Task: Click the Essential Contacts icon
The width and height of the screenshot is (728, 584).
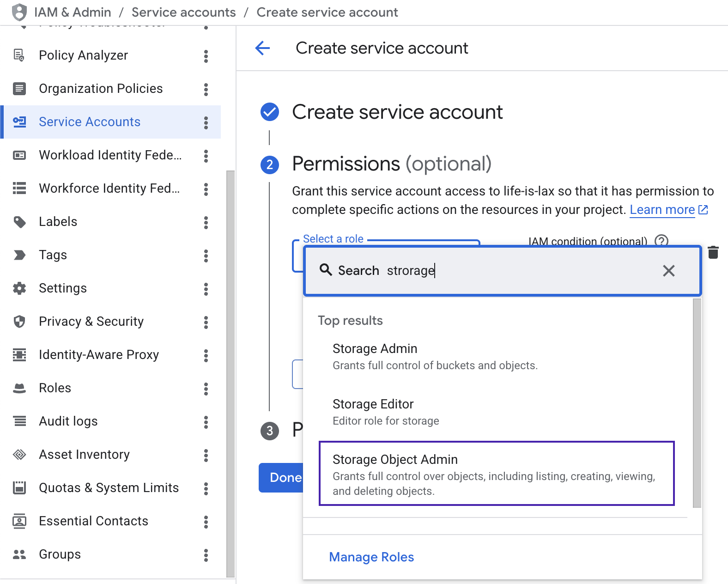Action: coord(19,521)
